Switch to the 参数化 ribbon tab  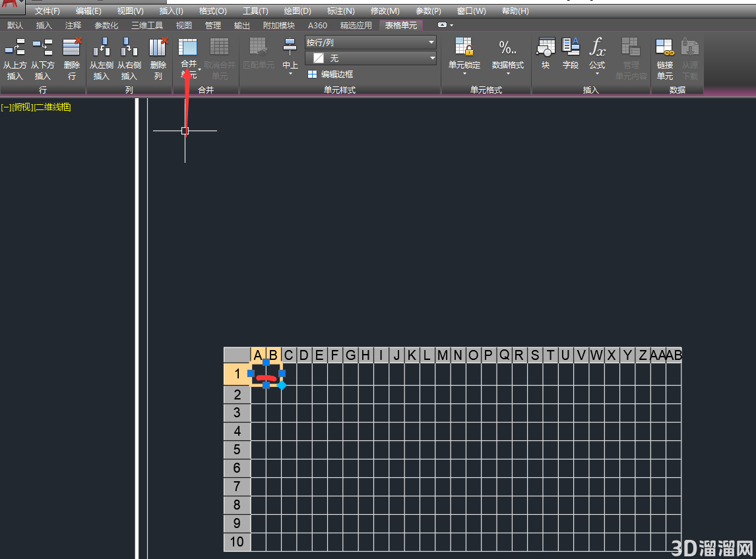coord(106,25)
